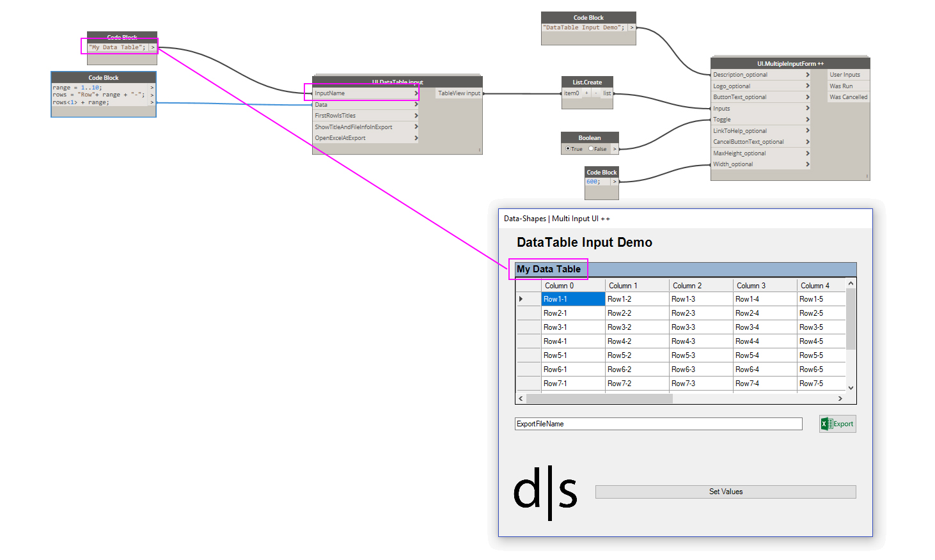Expand the ShowTitleAndFileInfoInExport port chevron
Screen dimensions: 935x560
(416, 127)
